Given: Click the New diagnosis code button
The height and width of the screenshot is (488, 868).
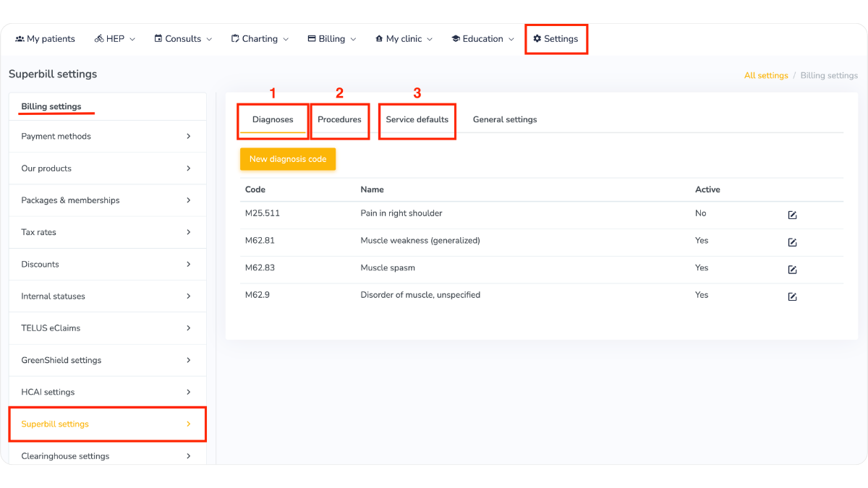Looking at the screenshot, I should 288,159.
